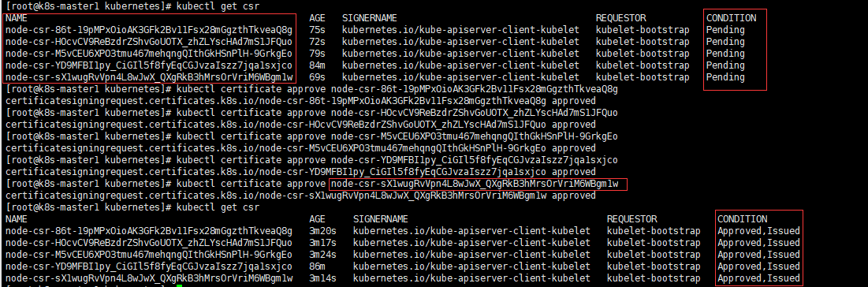Select CSR name node-csr-HOcvCV9 in the 72s row
Image resolution: width=868 pixels, height=287 pixels.
coord(149,42)
